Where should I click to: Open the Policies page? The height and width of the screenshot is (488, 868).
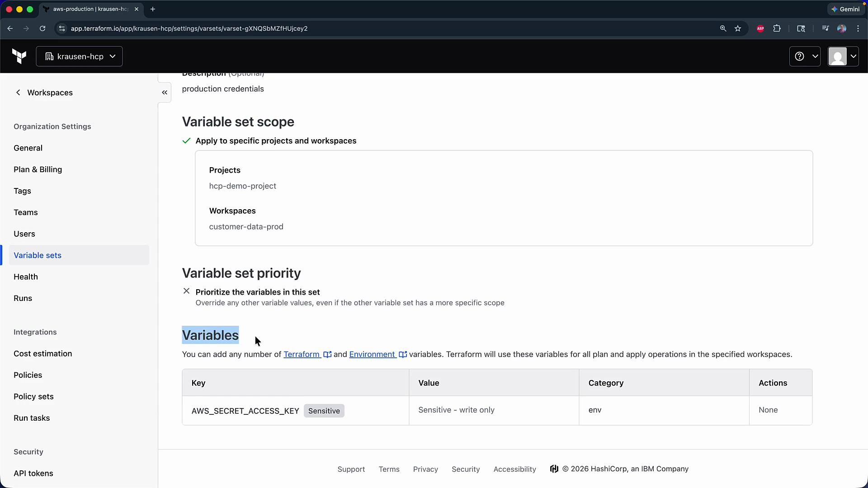pos(28,375)
